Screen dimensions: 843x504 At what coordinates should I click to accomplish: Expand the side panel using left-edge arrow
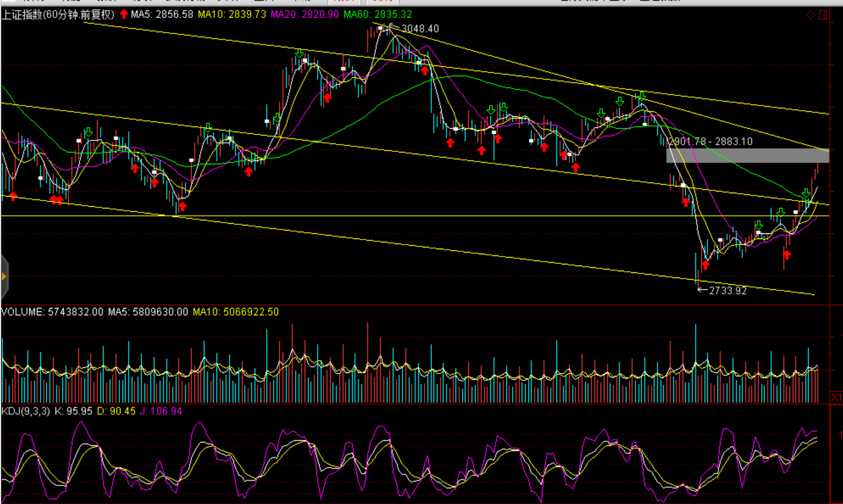4,276
